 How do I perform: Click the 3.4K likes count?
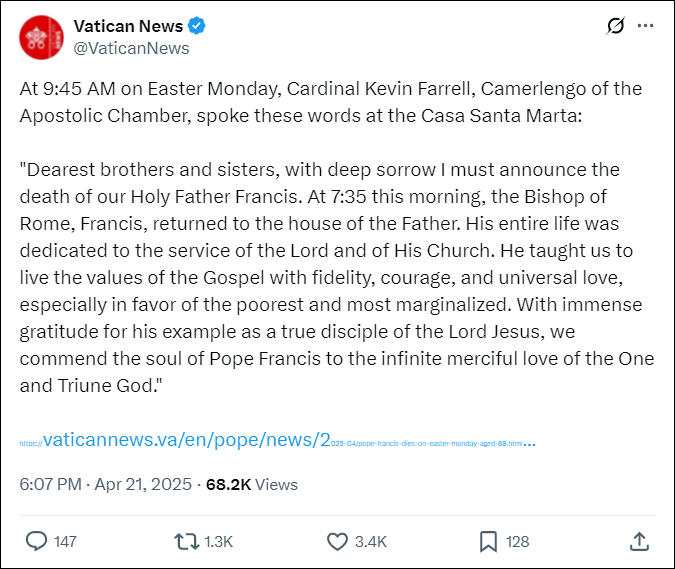click(x=371, y=541)
